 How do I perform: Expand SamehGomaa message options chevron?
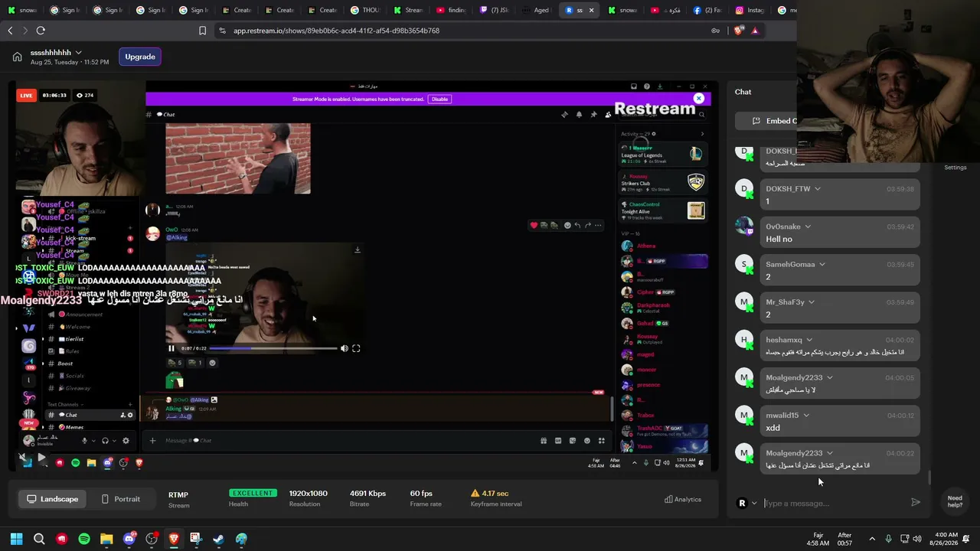coord(822,264)
